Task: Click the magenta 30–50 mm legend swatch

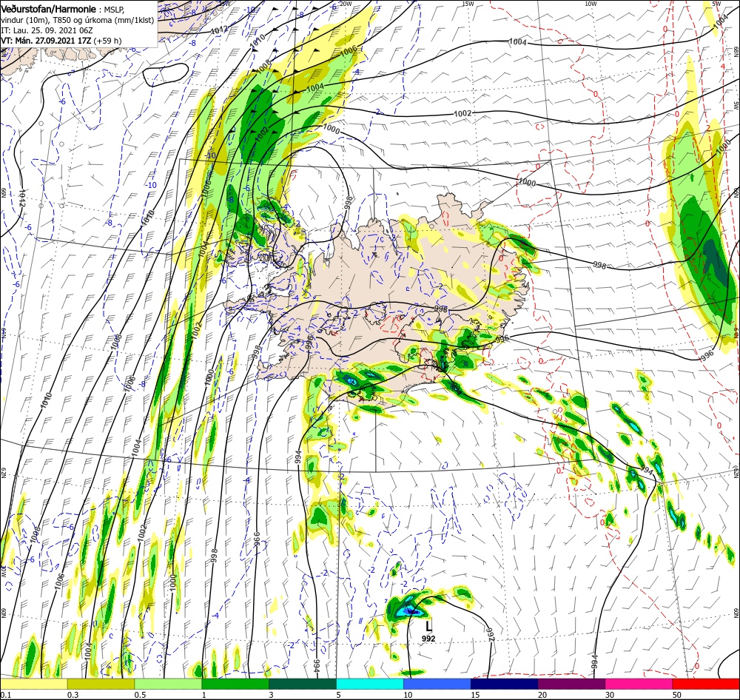Action: point(639,684)
